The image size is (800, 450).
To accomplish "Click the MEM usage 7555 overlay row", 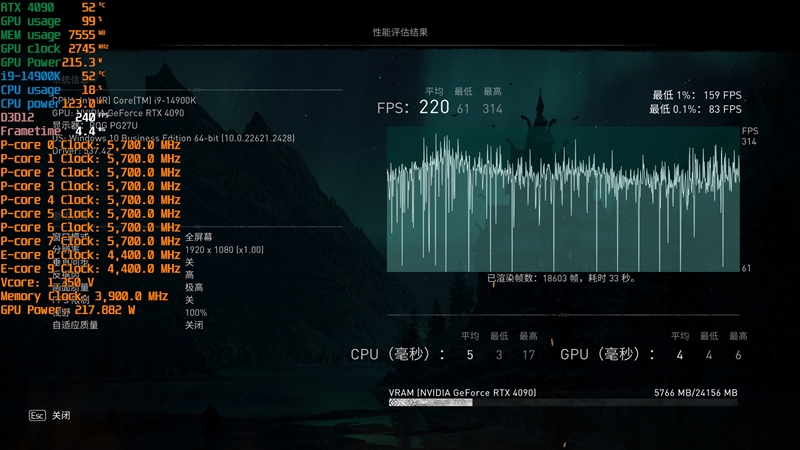I will (53, 35).
